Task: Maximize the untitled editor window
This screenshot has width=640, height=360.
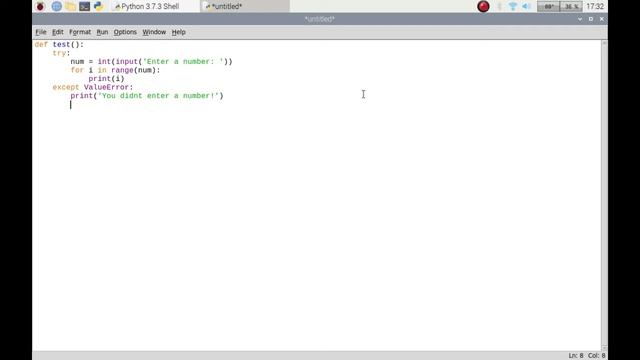Action: coord(591,19)
